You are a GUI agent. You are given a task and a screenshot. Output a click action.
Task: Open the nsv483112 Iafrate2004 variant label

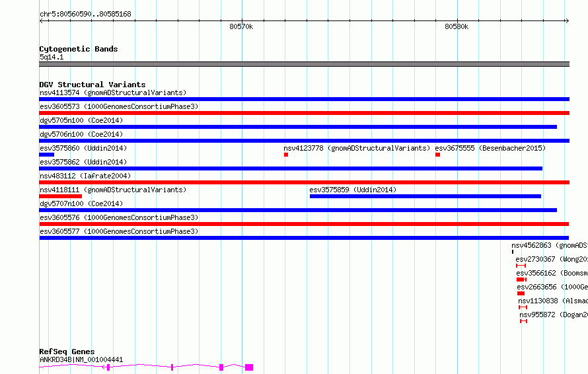pos(85,176)
